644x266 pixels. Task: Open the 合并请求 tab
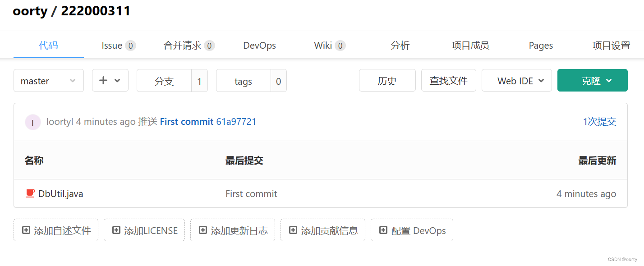click(189, 45)
